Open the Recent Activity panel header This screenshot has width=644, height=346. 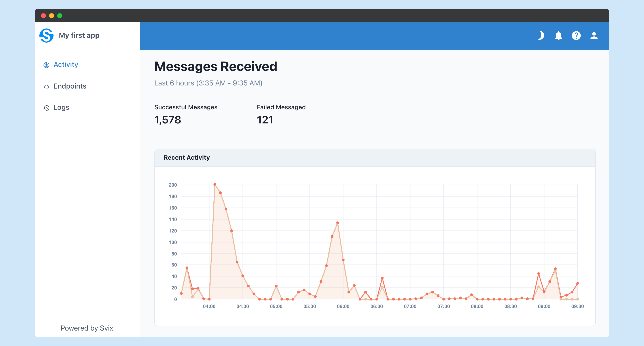(x=187, y=157)
